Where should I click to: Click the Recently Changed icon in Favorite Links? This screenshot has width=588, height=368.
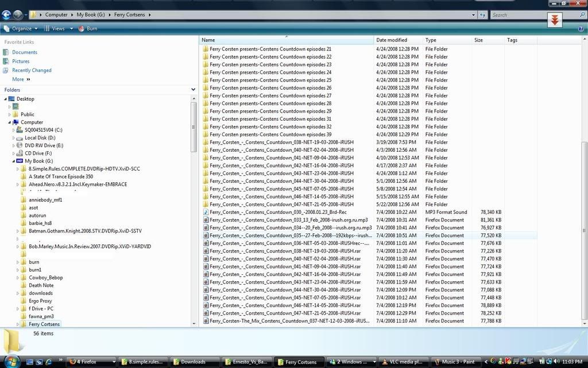click(6, 70)
